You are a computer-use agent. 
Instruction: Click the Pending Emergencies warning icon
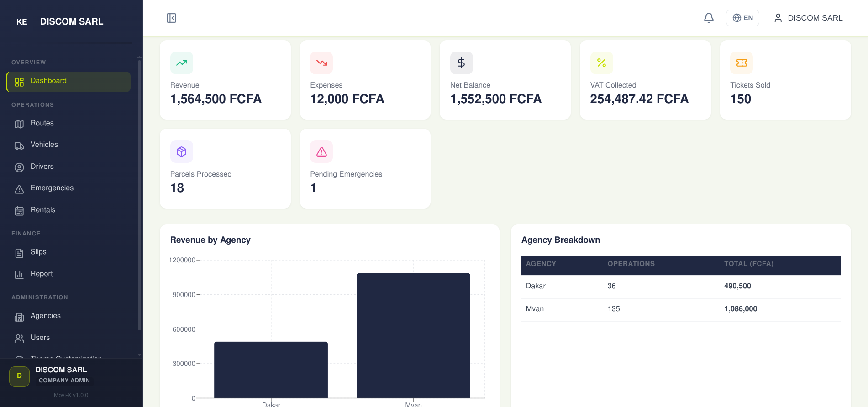(321, 151)
